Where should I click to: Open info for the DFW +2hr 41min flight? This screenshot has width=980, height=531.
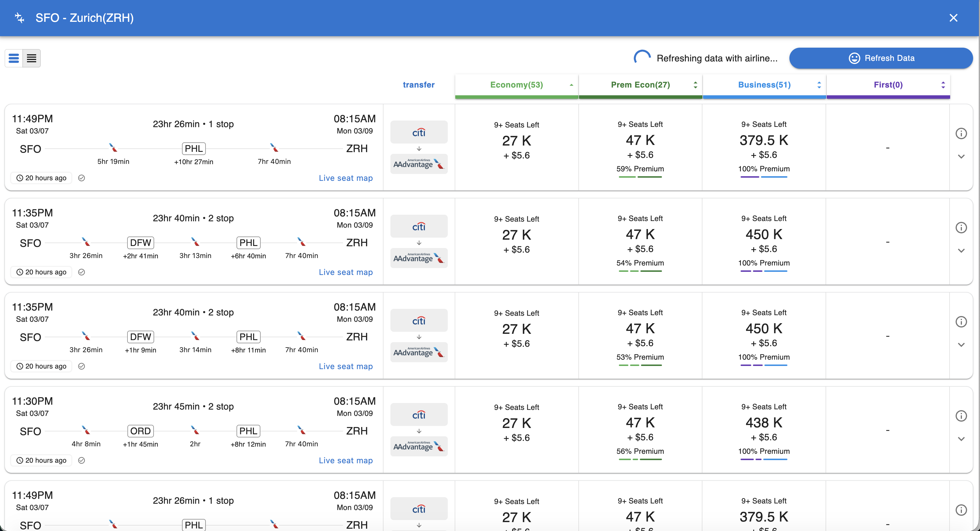click(961, 228)
